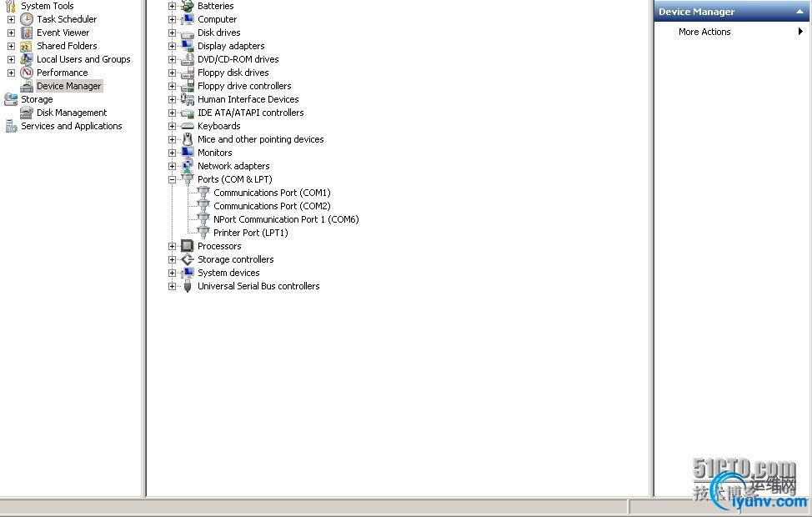Click the More Actions submenu arrow

(800, 32)
